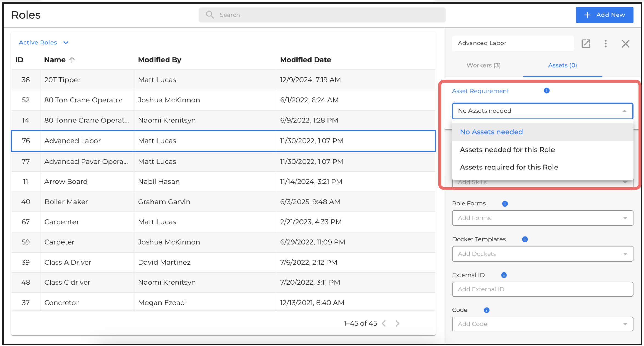Image resolution: width=644 pixels, height=346 pixels.
Task: Click Megan Ezeadi in Modified By
Action: coord(163,303)
